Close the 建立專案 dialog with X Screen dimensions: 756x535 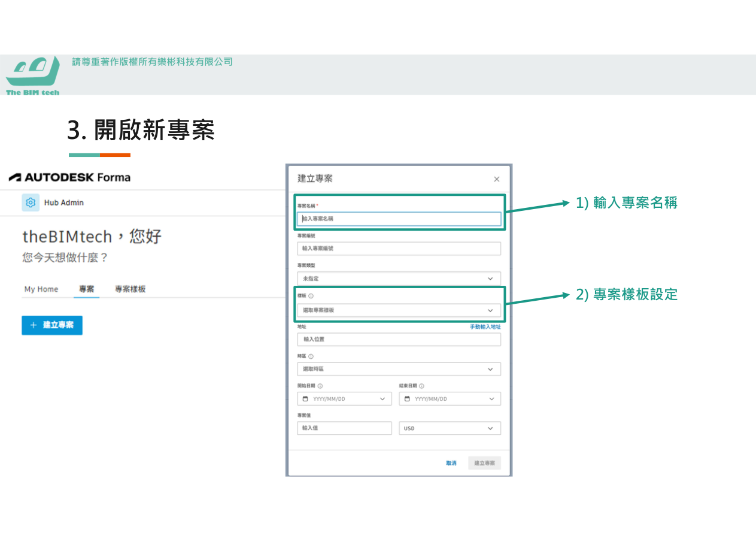496,179
